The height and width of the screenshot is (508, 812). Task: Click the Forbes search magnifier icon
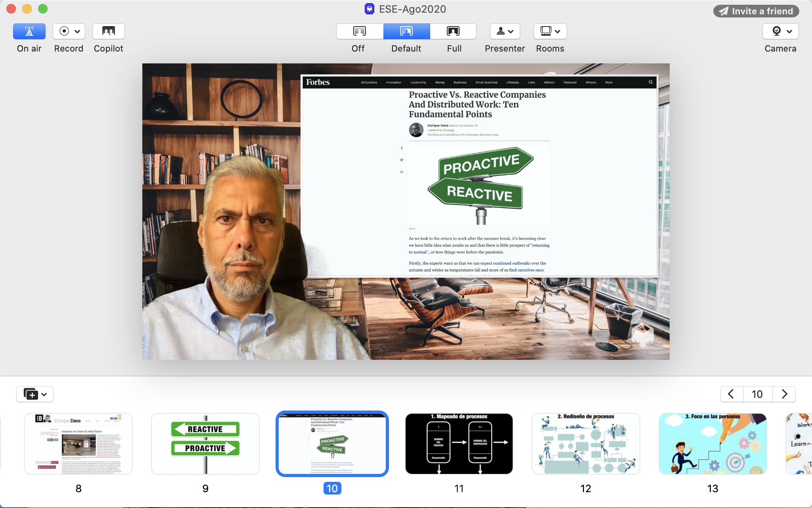(651, 82)
